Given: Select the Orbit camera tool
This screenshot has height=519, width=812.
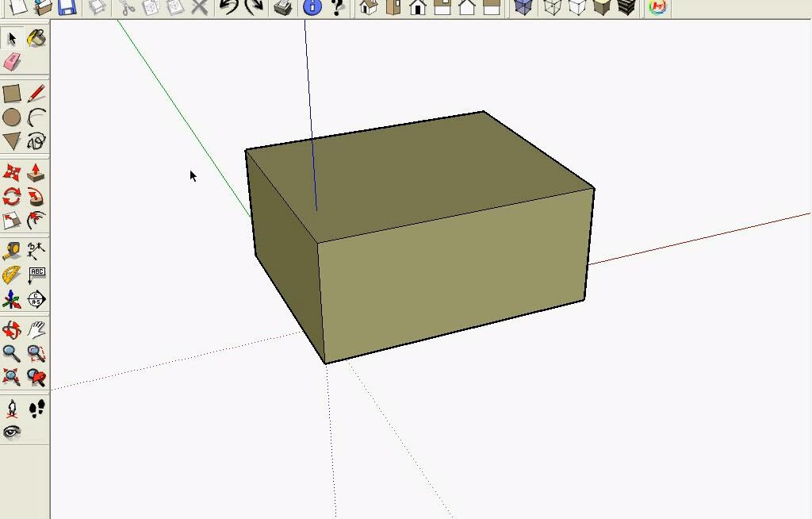Looking at the screenshot, I should coord(12,329).
